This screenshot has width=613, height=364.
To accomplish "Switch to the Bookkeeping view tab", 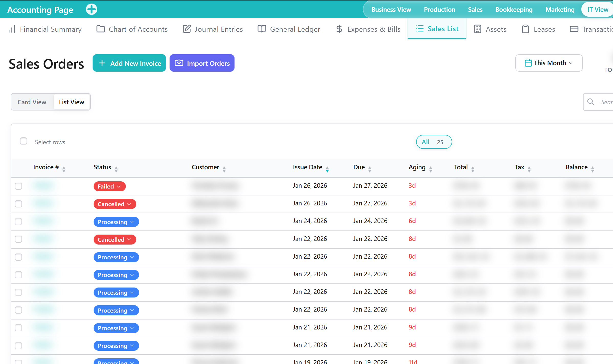I will 514,9.
